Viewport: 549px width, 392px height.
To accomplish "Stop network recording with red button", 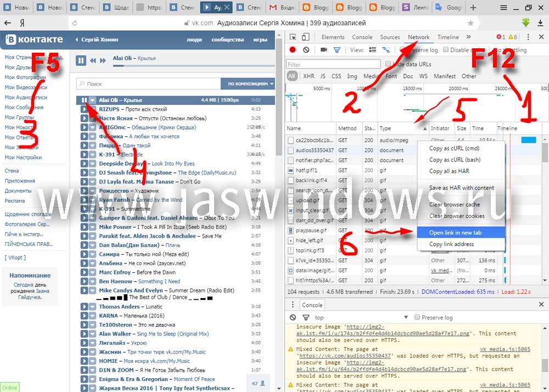I will click(293, 50).
